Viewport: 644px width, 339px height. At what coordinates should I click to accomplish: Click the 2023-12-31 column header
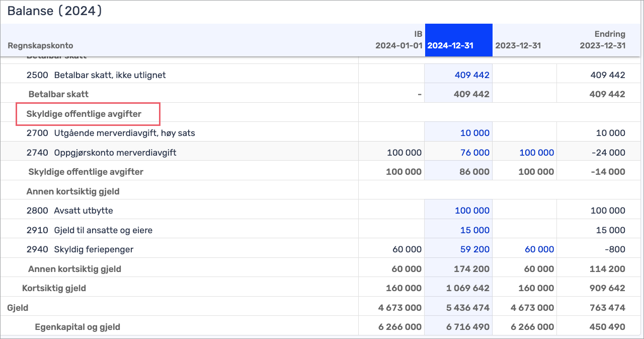[x=518, y=45]
